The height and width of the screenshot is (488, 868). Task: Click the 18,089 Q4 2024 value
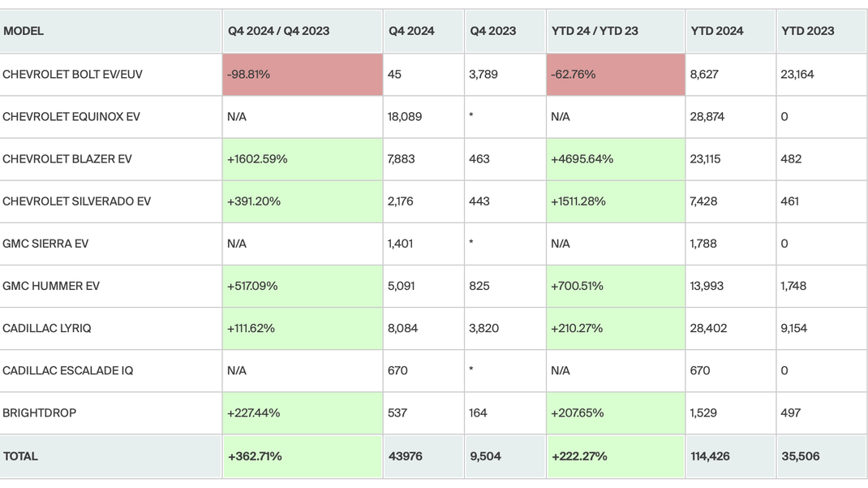click(x=405, y=117)
